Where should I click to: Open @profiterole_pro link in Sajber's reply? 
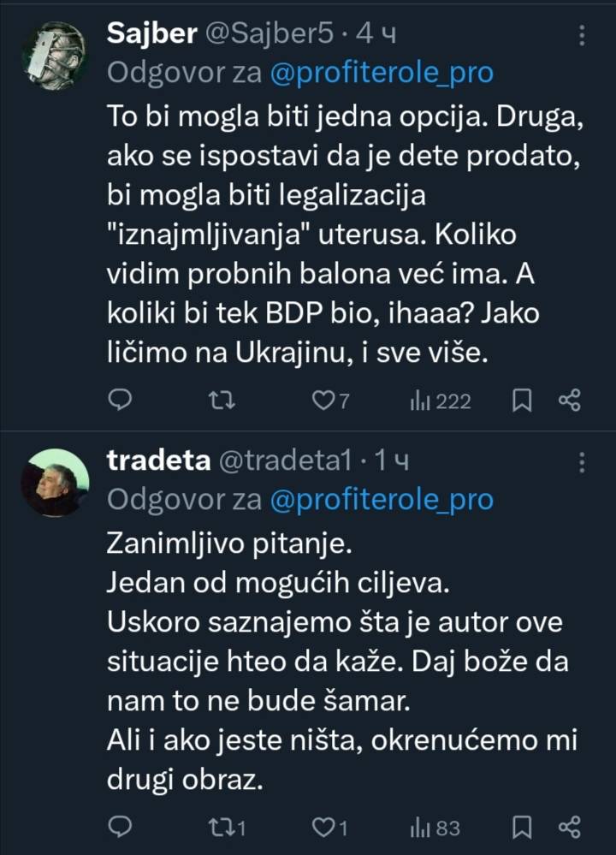(381, 74)
